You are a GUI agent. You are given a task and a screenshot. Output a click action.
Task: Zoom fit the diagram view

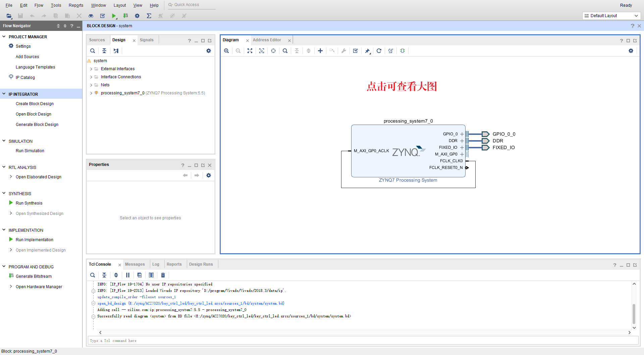pyautogui.click(x=250, y=51)
